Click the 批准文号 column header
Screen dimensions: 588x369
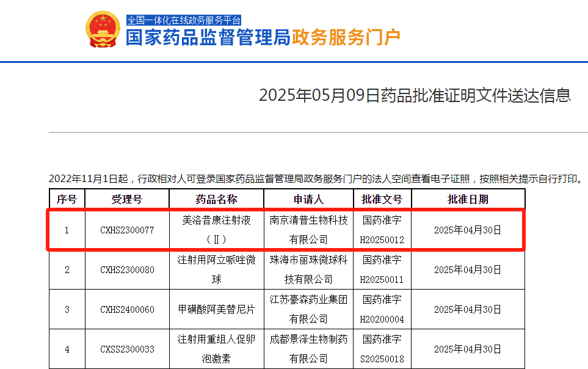click(x=382, y=199)
